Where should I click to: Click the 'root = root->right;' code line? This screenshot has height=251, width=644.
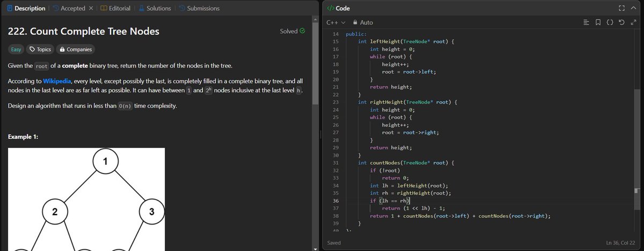[411, 132]
